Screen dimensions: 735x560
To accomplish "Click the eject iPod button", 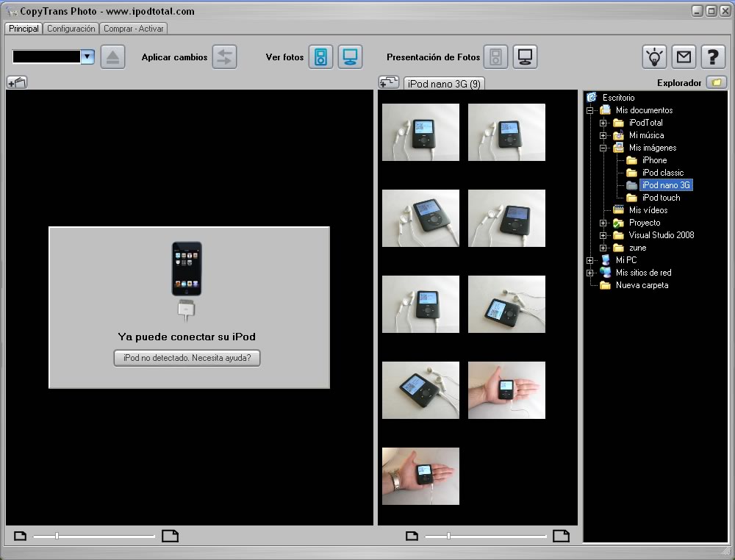I will pyautogui.click(x=112, y=57).
